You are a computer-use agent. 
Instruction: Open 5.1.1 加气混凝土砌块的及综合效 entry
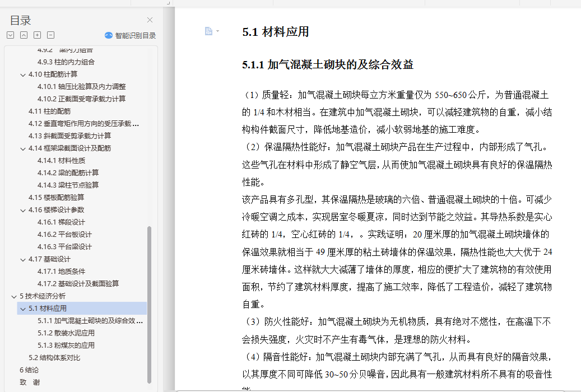pyautogui.click(x=90, y=320)
